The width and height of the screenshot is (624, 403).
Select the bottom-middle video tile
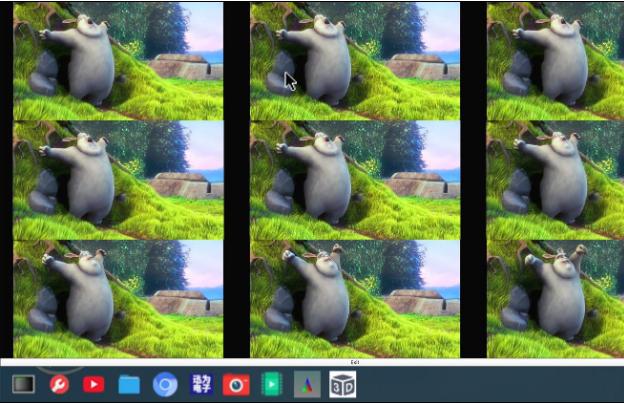pyautogui.click(x=355, y=299)
